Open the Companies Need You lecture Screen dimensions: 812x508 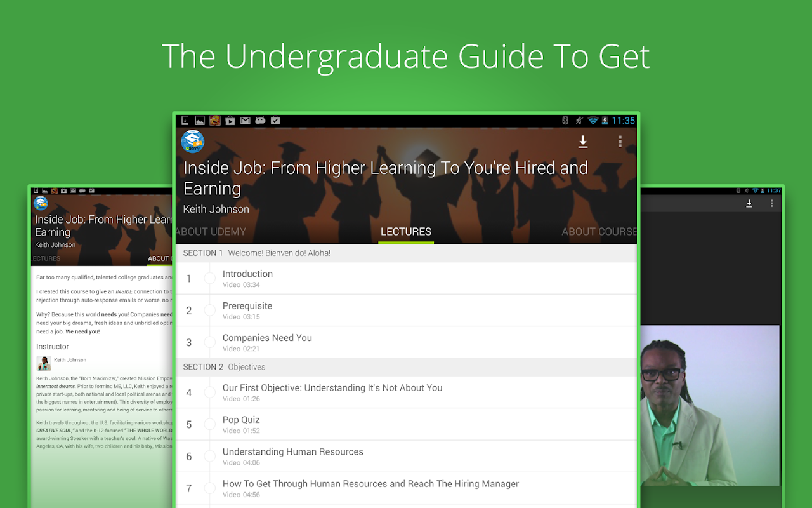click(406, 342)
